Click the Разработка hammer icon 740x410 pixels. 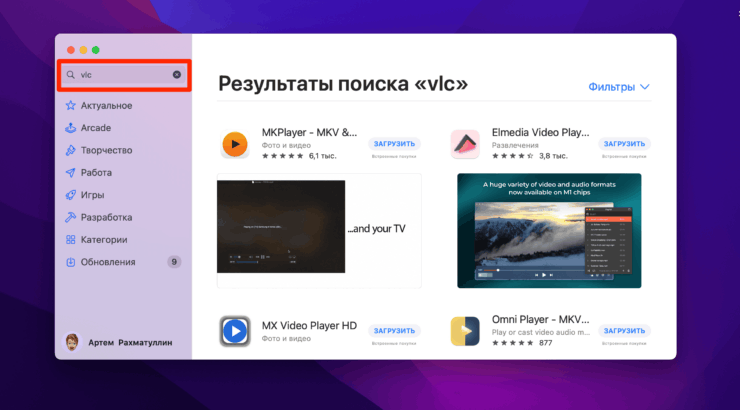click(70, 218)
